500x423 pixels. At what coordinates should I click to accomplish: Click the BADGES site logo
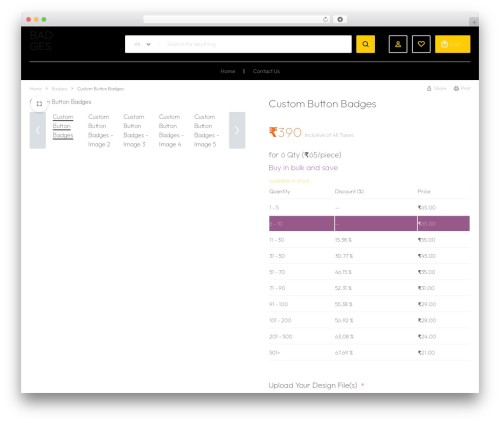(41, 41)
